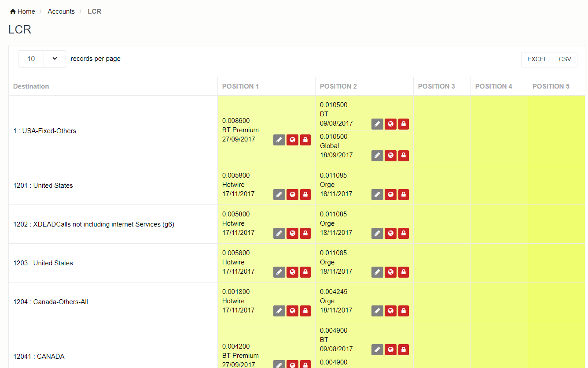Image resolution: width=588 pixels, height=368 pixels.
Task: Export table with CSV button
Action: tap(565, 59)
